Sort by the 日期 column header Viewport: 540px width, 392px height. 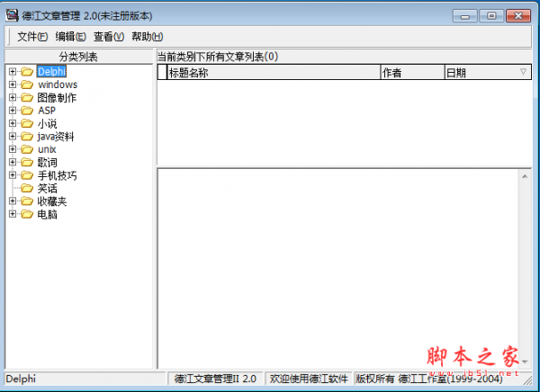click(x=488, y=72)
